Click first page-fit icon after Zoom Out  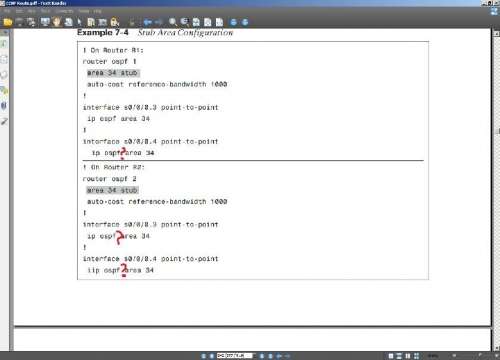pyautogui.click(x=196, y=22)
